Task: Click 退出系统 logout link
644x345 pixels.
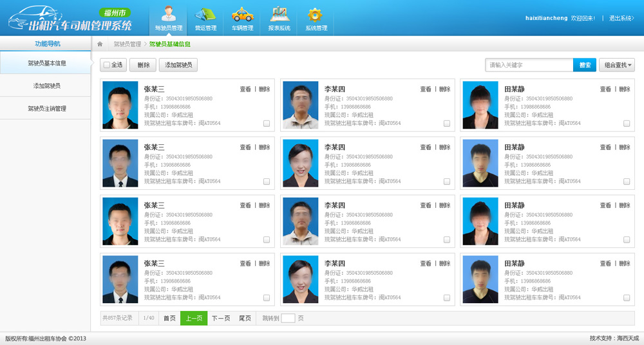Action: click(621, 18)
